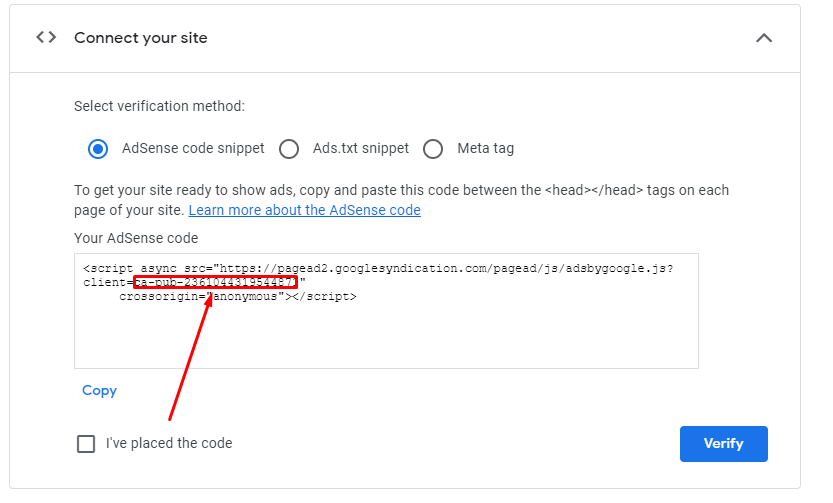The image size is (833, 503).
Task: Open Learn more about the AdSense code
Action: coord(304,210)
